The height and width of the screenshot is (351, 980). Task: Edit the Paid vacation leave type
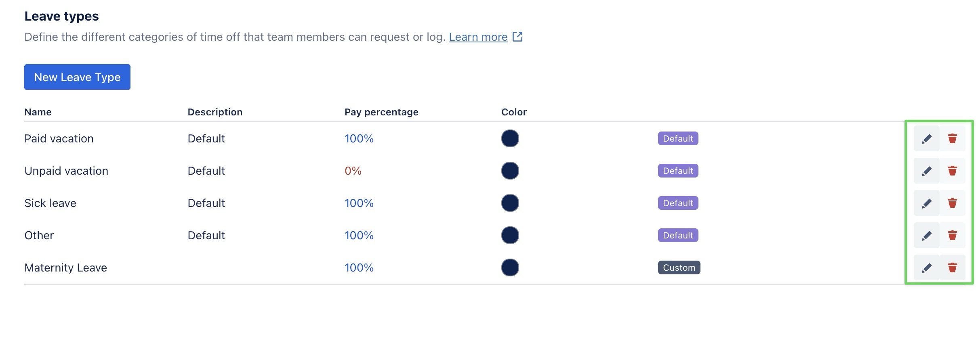[x=926, y=138]
